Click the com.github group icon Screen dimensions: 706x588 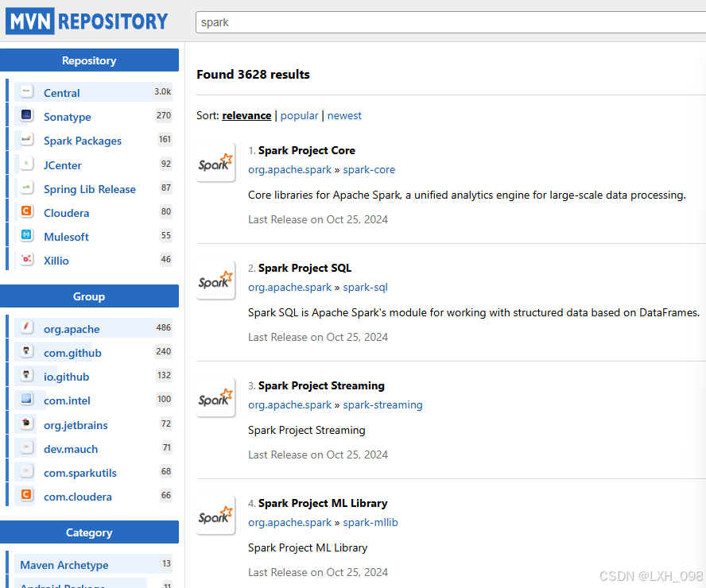(26, 351)
